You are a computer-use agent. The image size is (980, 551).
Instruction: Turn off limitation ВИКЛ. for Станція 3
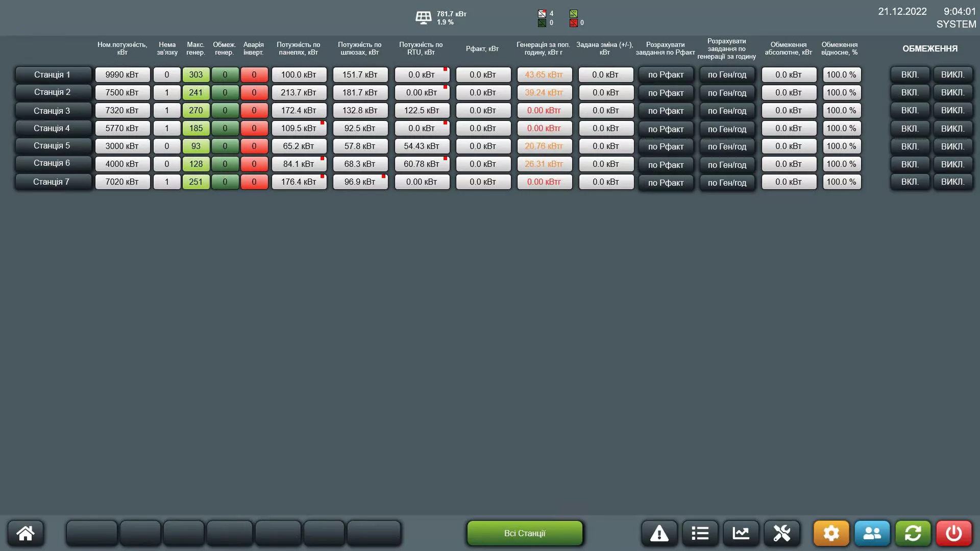(x=953, y=111)
